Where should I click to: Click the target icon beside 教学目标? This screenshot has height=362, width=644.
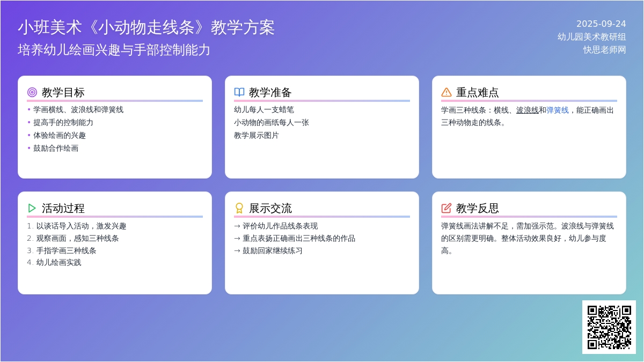[x=32, y=92]
